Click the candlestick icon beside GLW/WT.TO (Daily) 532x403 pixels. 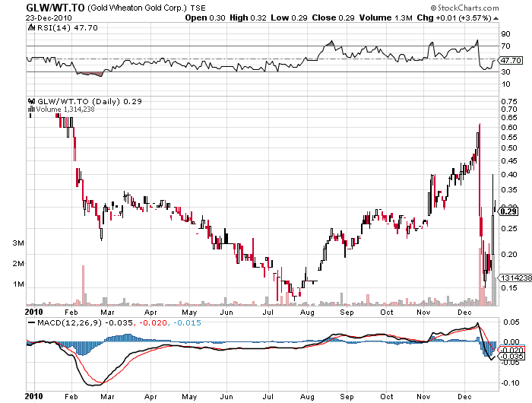coord(32,101)
